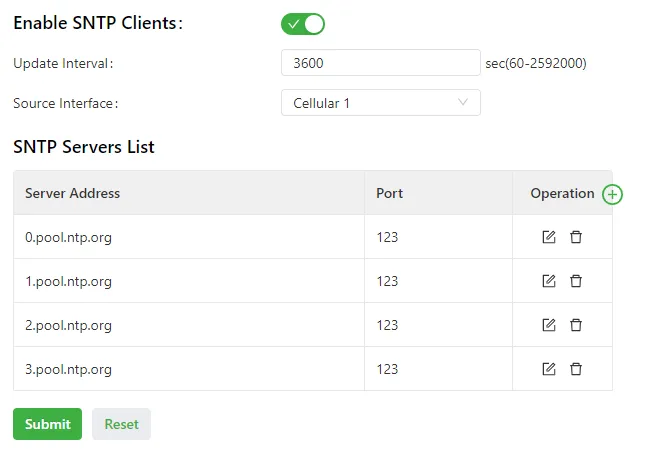Toggle the Enable SNTP Clients switch
Screen dimensions: 650x449
[303, 24]
